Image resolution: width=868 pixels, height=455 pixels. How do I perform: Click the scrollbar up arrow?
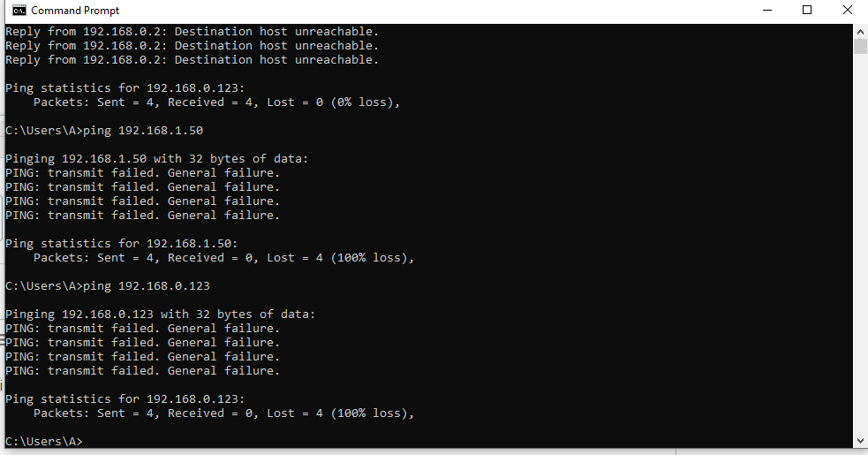tap(860, 32)
